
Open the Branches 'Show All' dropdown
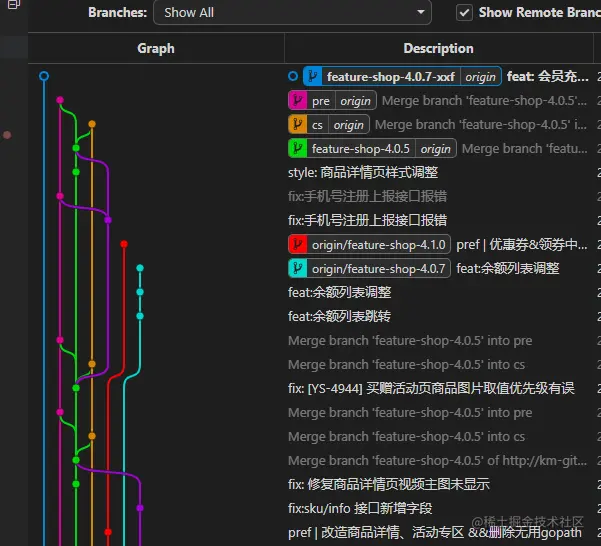(x=292, y=12)
